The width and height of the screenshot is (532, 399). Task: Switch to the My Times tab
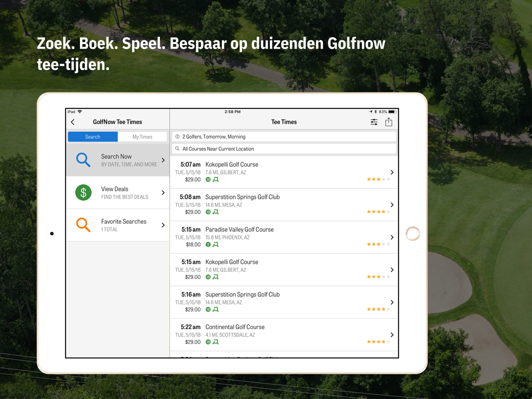tap(142, 137)
